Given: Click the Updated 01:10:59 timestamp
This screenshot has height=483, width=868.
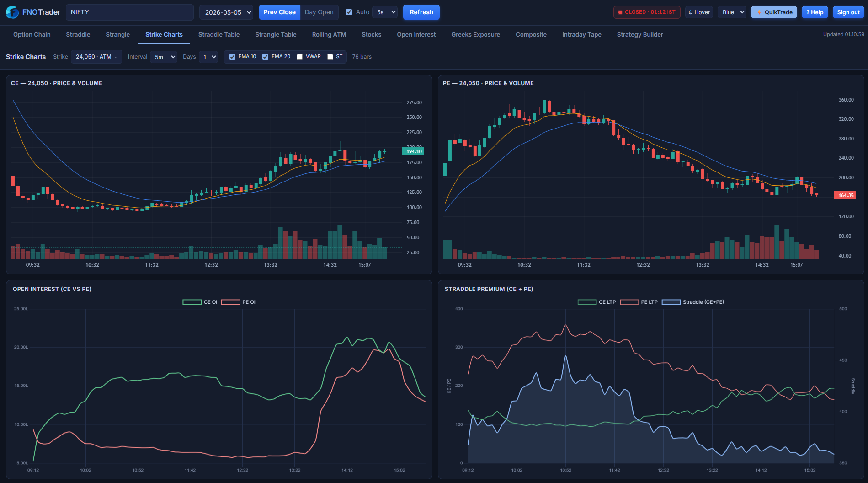Looking at the screenshot, I should pos(844,35).
